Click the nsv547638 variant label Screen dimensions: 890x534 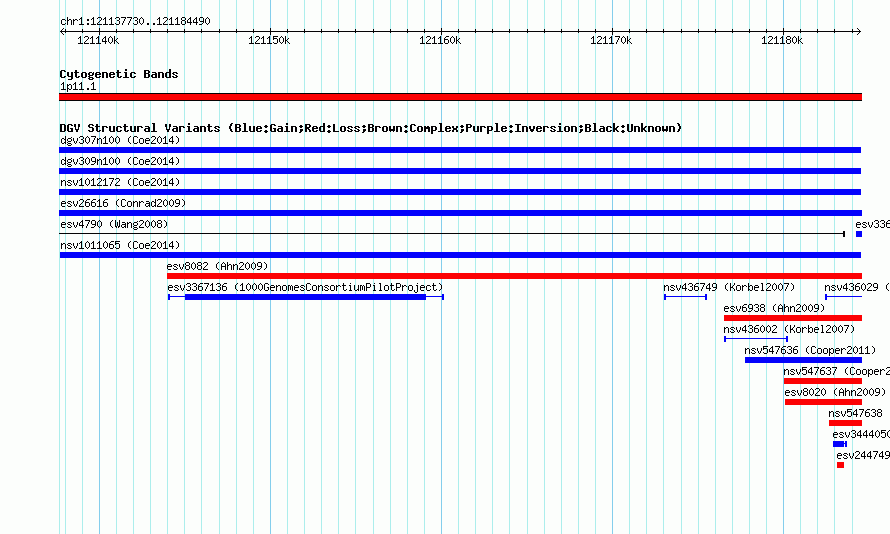coord(855,413)
